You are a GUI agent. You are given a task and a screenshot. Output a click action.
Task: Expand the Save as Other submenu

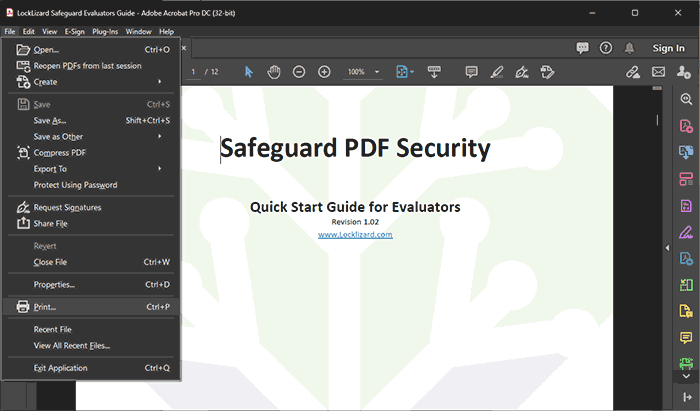point(159,137)
